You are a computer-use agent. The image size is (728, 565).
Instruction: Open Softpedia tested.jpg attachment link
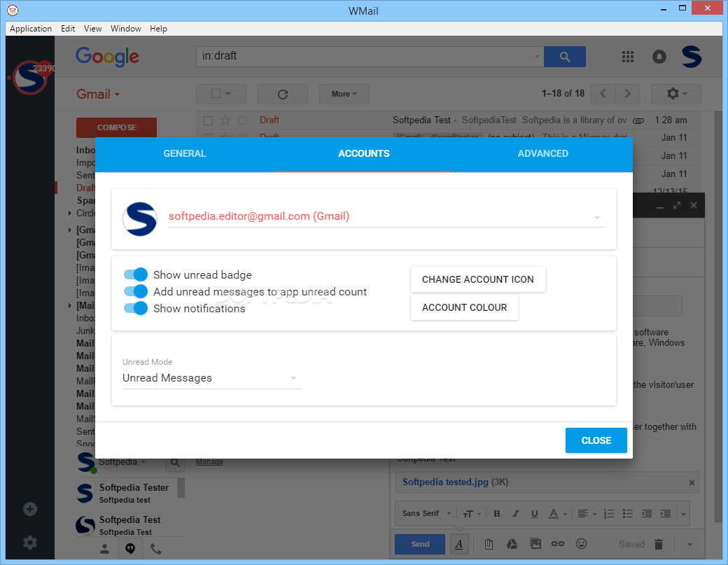(444, 482)
